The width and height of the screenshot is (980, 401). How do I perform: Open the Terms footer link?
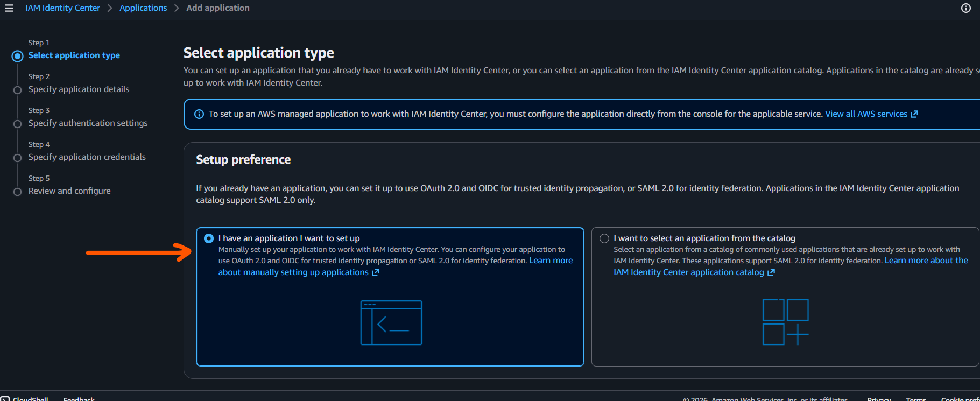916,399
